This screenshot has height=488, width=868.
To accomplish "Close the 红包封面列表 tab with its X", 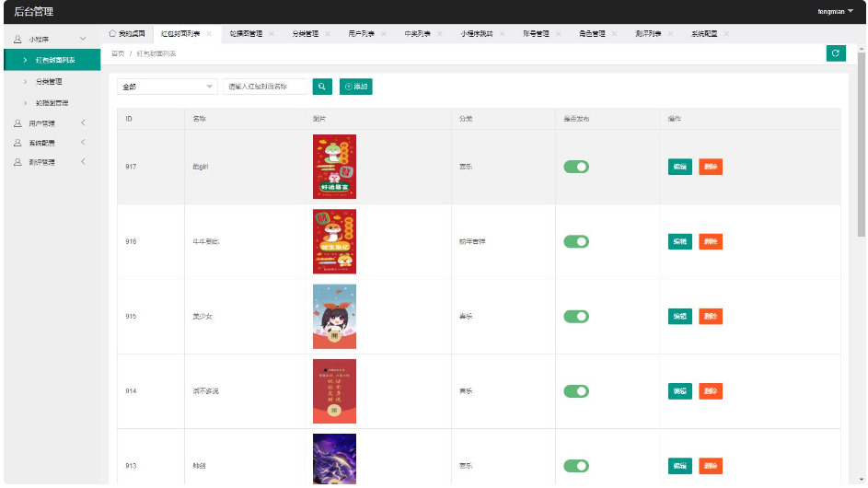I will pos(209,34).
